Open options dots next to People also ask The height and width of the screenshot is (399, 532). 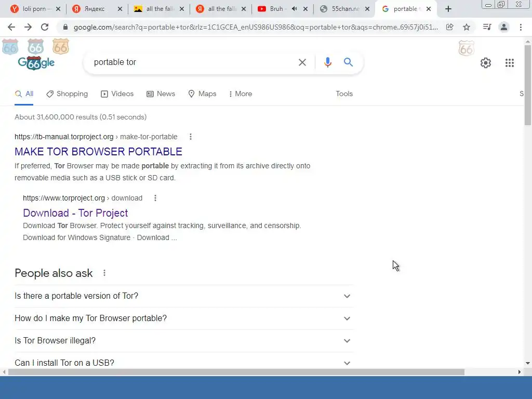pos(104,273)
